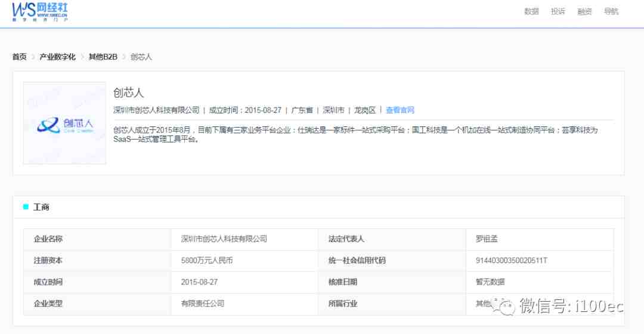Go to 首页 in breadcrumb

pos(19,57)
